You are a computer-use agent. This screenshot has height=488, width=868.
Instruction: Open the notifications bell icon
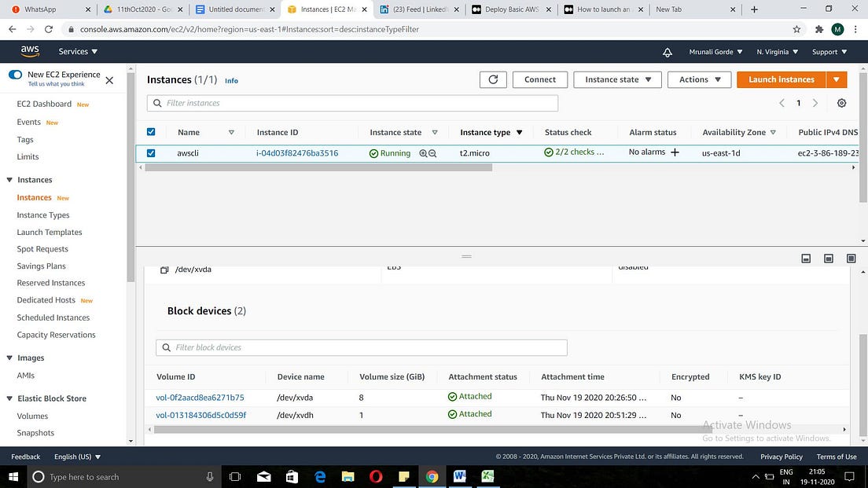pyautogui.click(x=667, y=52)
